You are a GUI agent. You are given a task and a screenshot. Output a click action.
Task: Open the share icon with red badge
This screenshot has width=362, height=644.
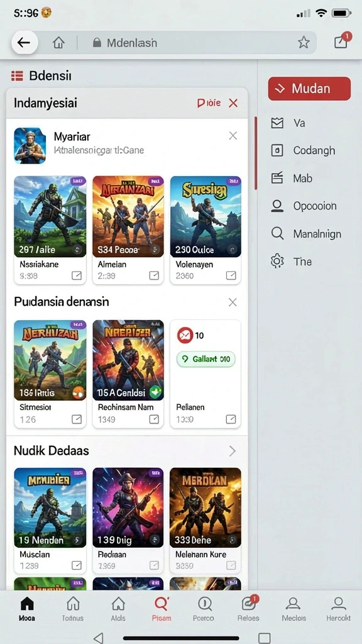(x=341, y=41)
